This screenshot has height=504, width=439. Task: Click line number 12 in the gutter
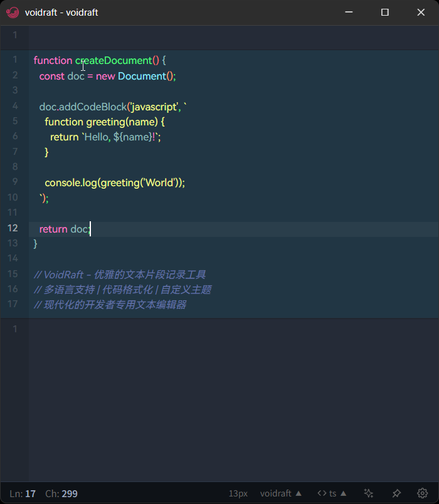[x=14, y=228]
